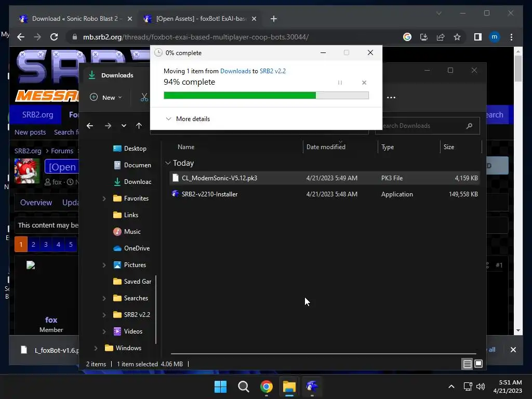Image resolution: width=532 pixels, height=399 pixels.
Task: Go to forum page 2
Action: [33, 244]
